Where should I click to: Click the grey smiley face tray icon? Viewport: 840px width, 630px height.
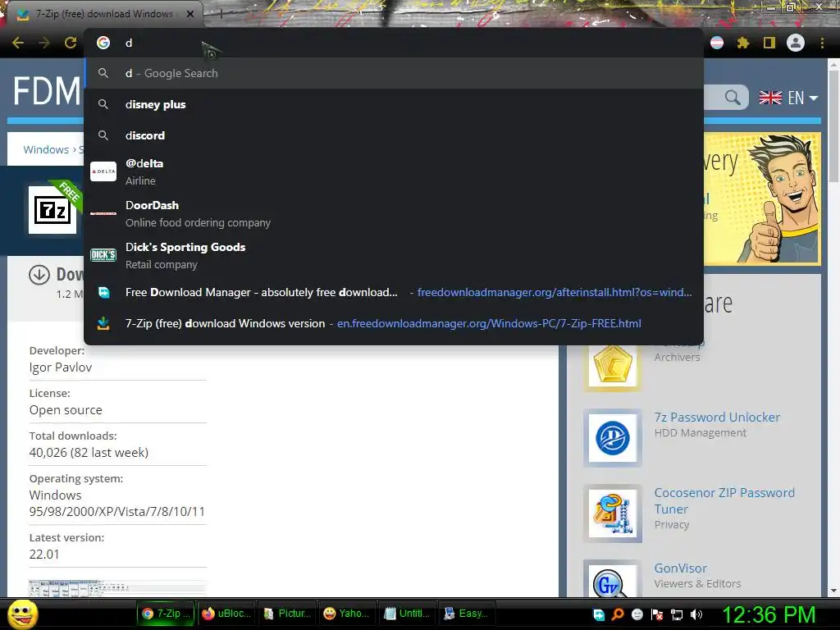pos(637,614)
